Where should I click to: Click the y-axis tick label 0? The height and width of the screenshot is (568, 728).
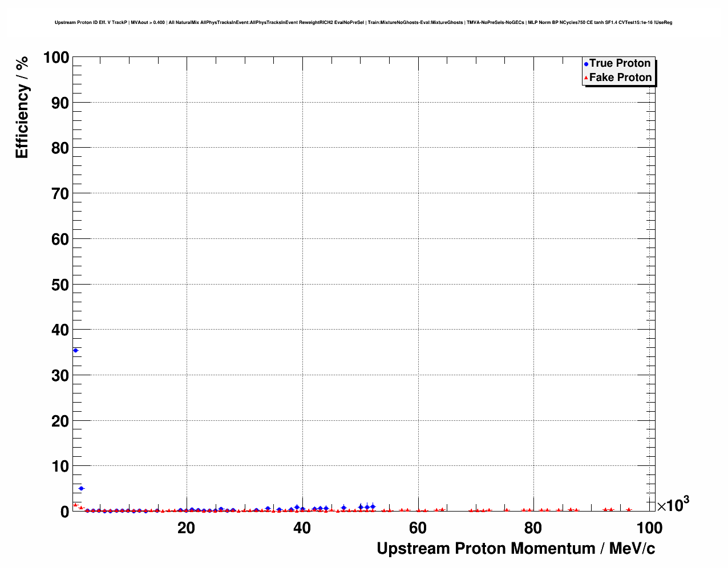pos(64,512)
